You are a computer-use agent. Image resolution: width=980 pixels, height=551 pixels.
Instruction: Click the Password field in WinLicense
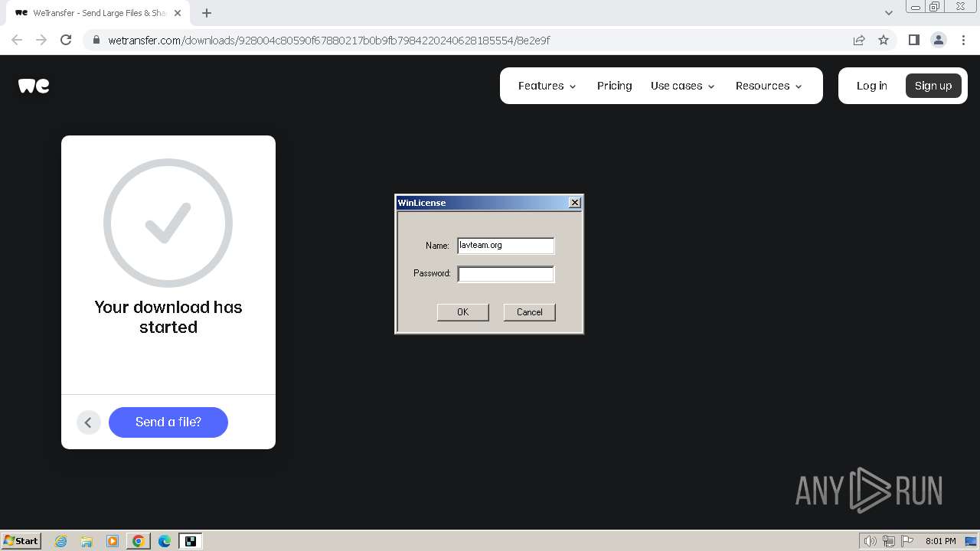[x=505, y=274]
